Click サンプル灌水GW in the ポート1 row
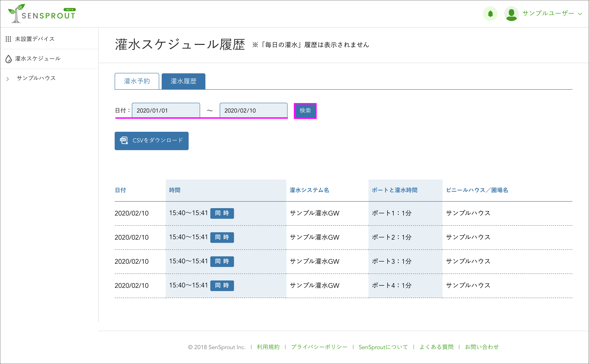 click(x=314, y=213)
